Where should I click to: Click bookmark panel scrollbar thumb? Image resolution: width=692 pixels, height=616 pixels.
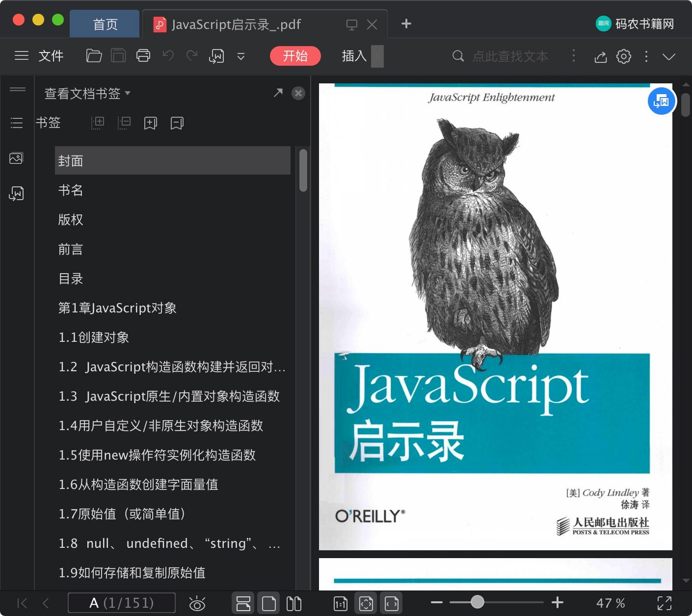(x=303, y=170)
